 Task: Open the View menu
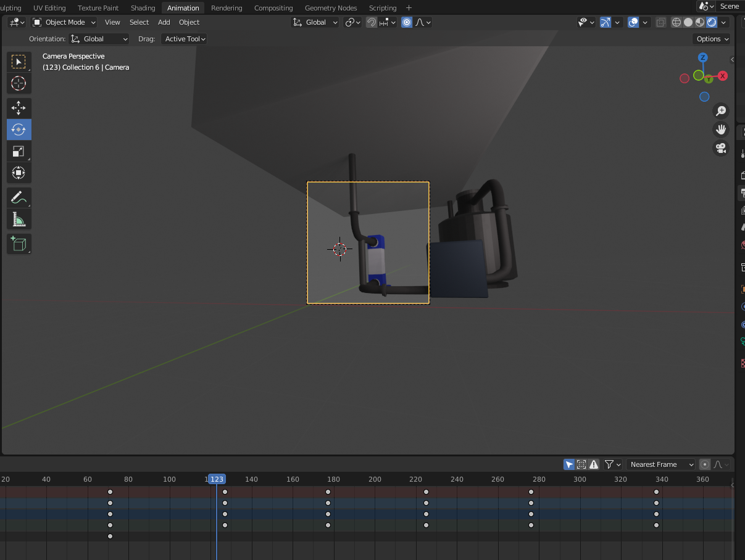(112, 22)
